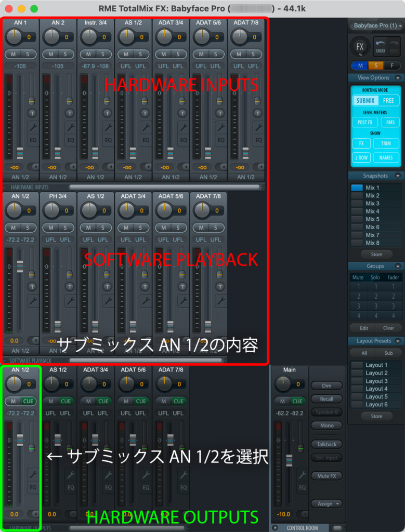Open EQ panel on ADAT 7/8 input channel

tap(259, 140)
